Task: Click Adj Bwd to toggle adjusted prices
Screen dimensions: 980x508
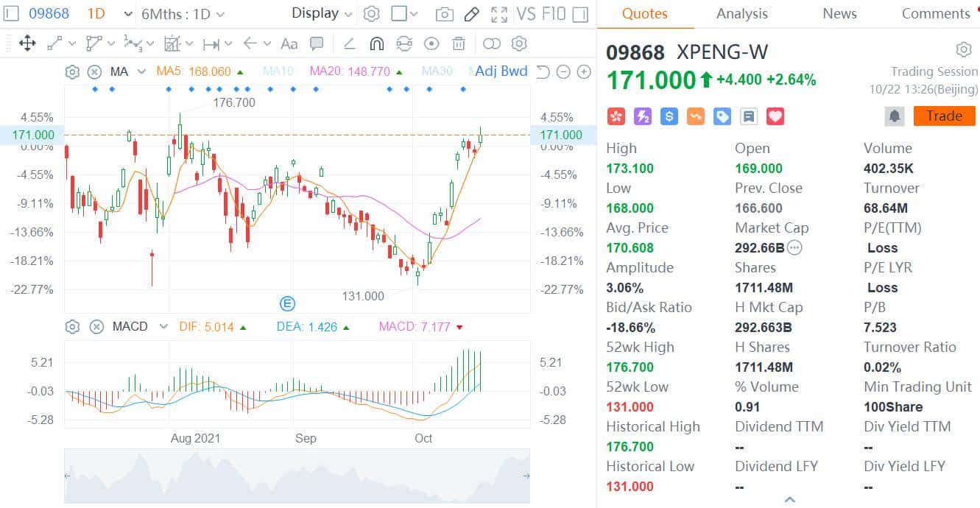Action: pyautogui.click(x=501, y=71)
